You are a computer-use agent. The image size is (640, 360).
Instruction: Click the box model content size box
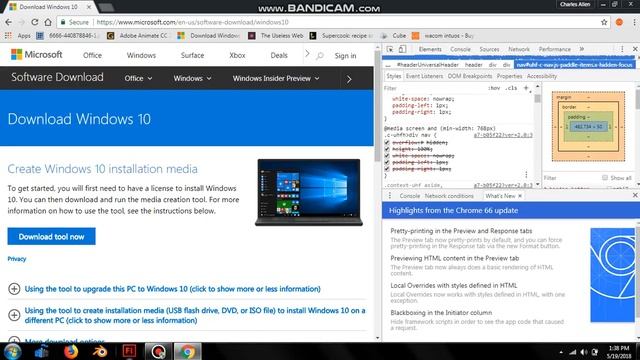588,127
